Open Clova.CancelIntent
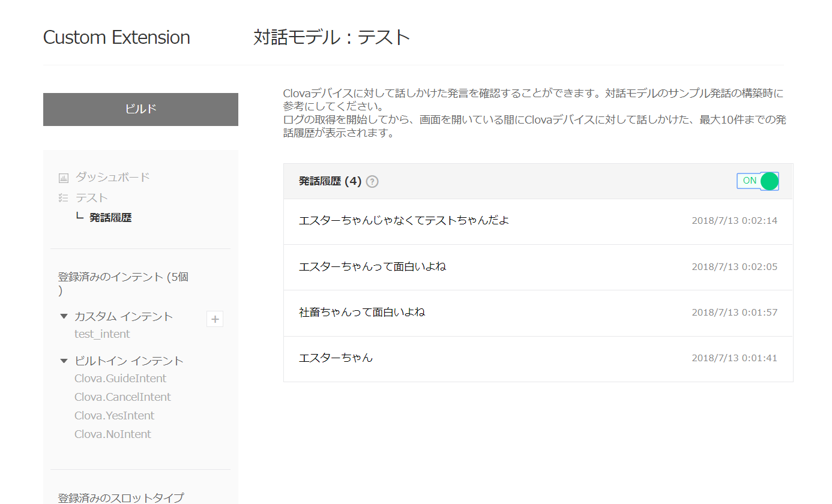The image size is (832, 504). pos(122,397)
